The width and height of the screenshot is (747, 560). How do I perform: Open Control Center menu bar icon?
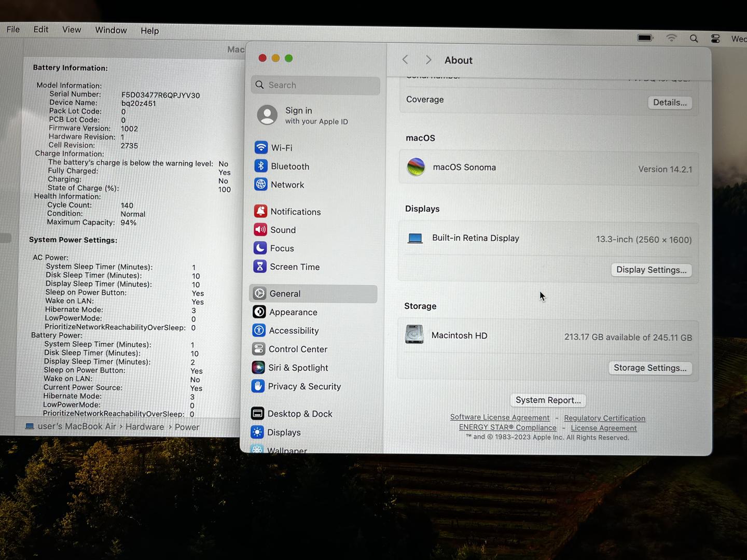(x=715, y=38)
